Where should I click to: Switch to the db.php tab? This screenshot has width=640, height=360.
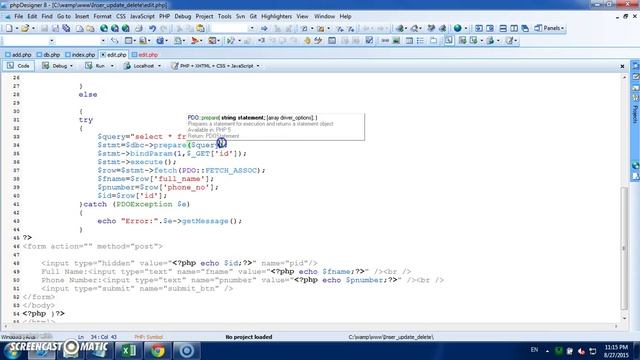(x=48, y=54)
